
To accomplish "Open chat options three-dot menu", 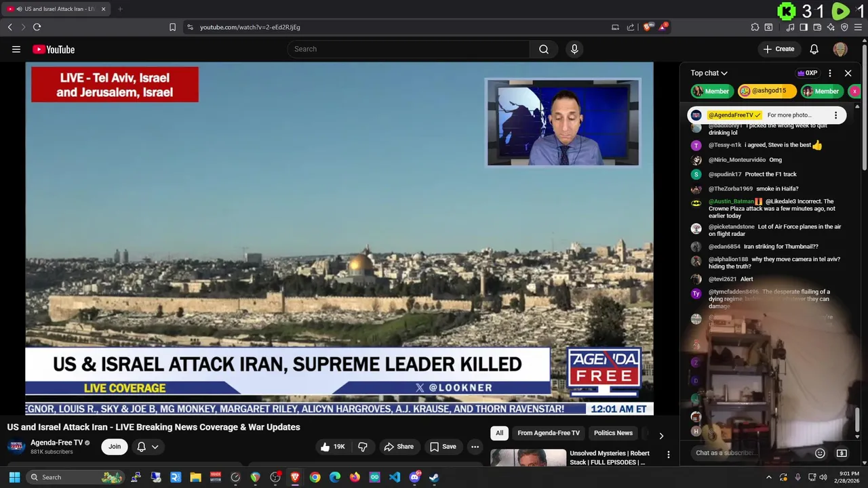I will click(x=830, y=73).
